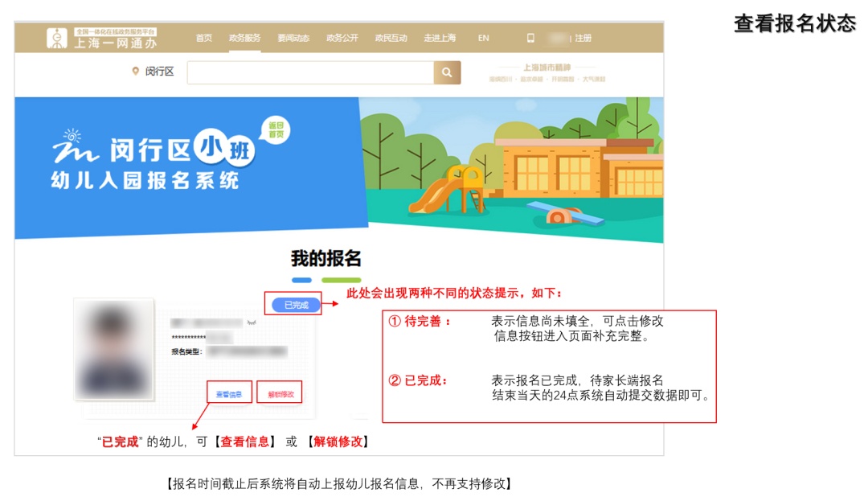Click the 小班 badge in banner
Viewport: 868px width, 501px height.
pyautogui.click(x=225, y=147)
